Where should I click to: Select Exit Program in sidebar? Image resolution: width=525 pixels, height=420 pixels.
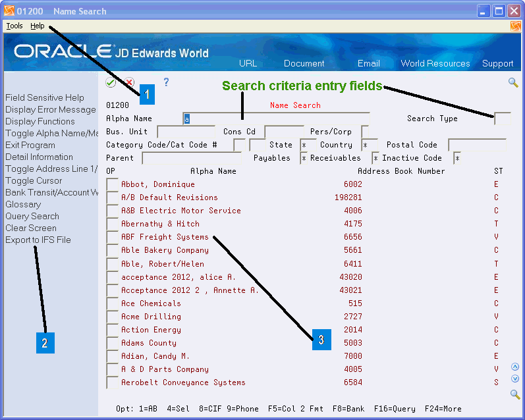click(30, 145)
